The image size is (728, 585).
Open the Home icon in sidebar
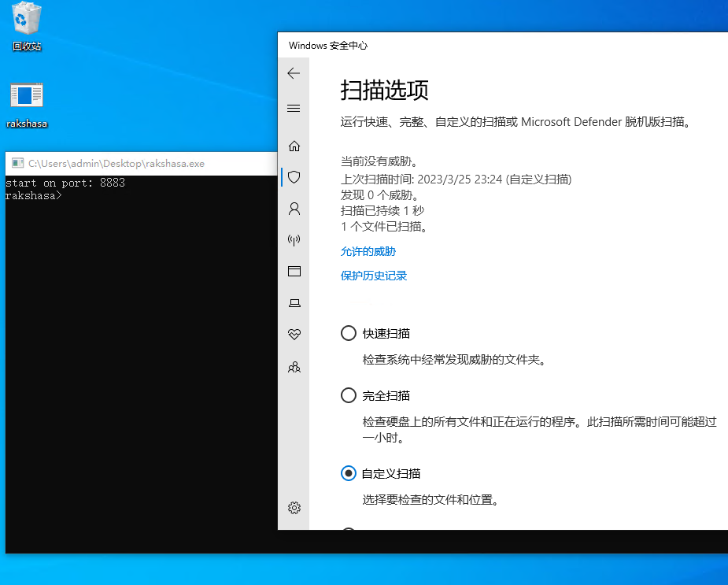(294, 146)
